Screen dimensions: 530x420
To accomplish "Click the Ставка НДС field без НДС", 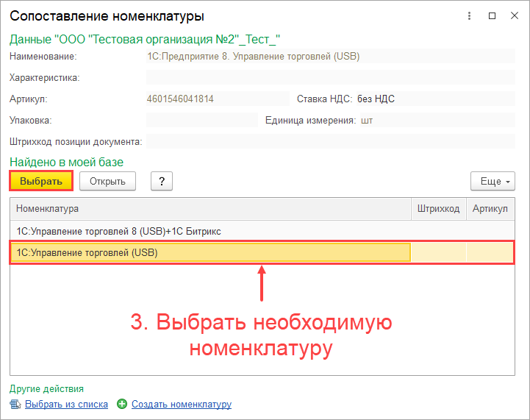I will coord(436,99).
